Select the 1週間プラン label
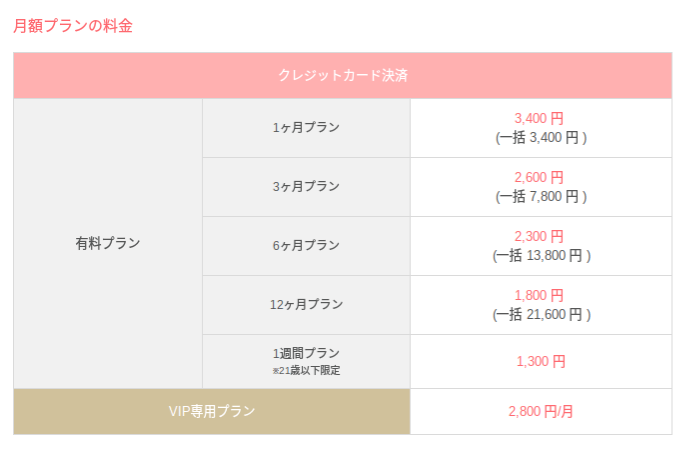Viewport: 688px width, 451px height. (x=306, y=353)
